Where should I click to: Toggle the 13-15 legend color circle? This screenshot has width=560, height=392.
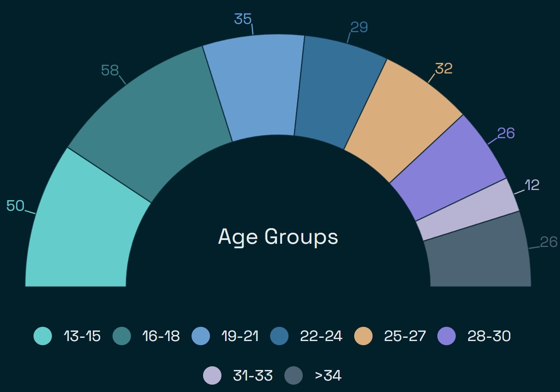pyautogui.click(x=43, y=336)
